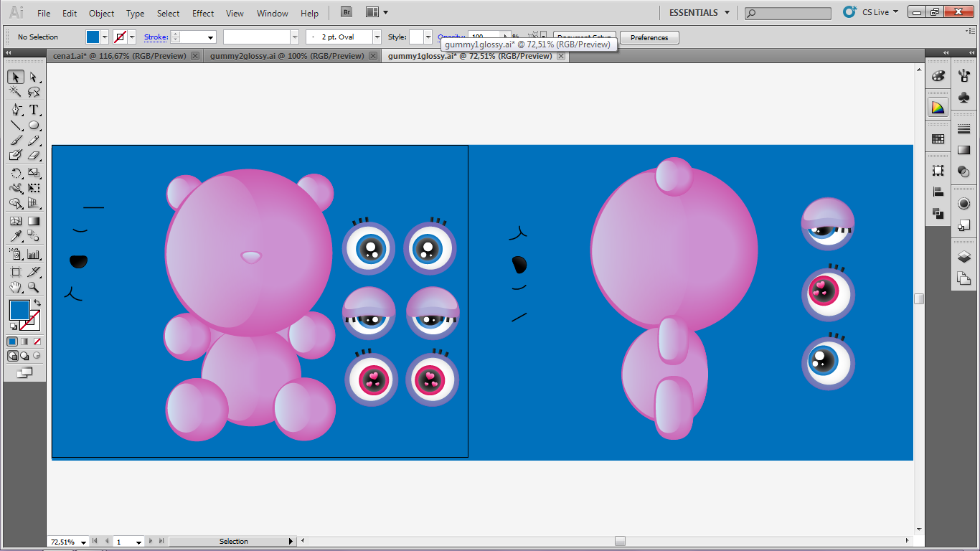Switch to the cena1.ai document tab
Screen dimensions: 980x551
pos(119,56)
